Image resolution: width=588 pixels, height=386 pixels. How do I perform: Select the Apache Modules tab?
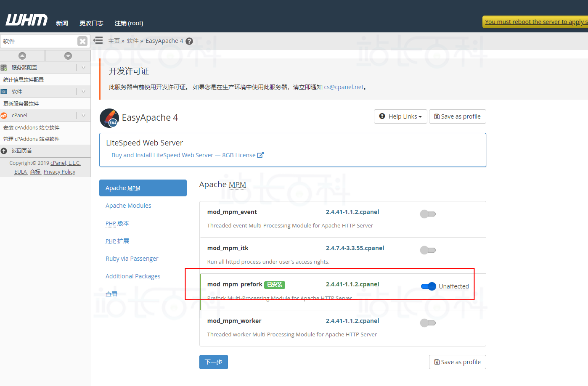coord(128,206)
